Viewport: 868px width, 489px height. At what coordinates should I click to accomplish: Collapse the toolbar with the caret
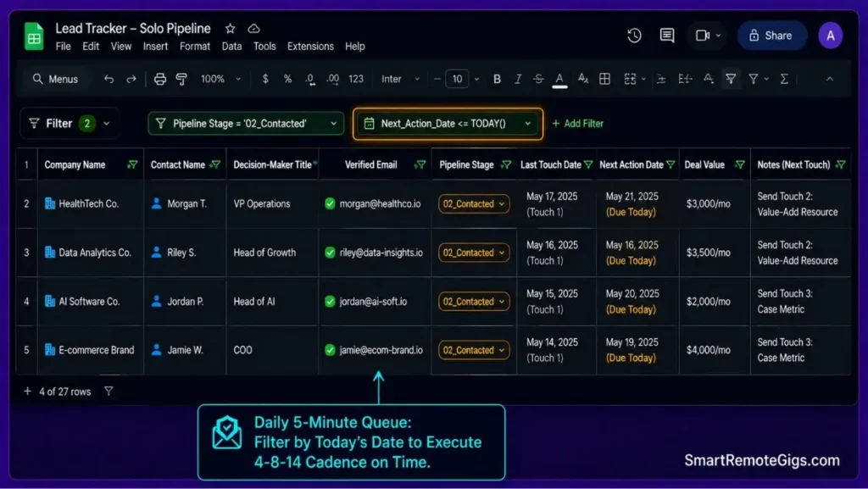click(829, 79)
